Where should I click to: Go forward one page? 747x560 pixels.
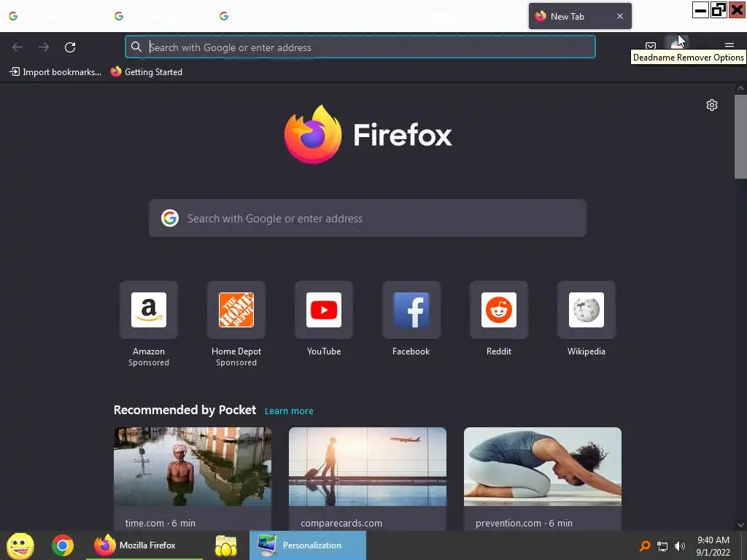pos(44,47)
